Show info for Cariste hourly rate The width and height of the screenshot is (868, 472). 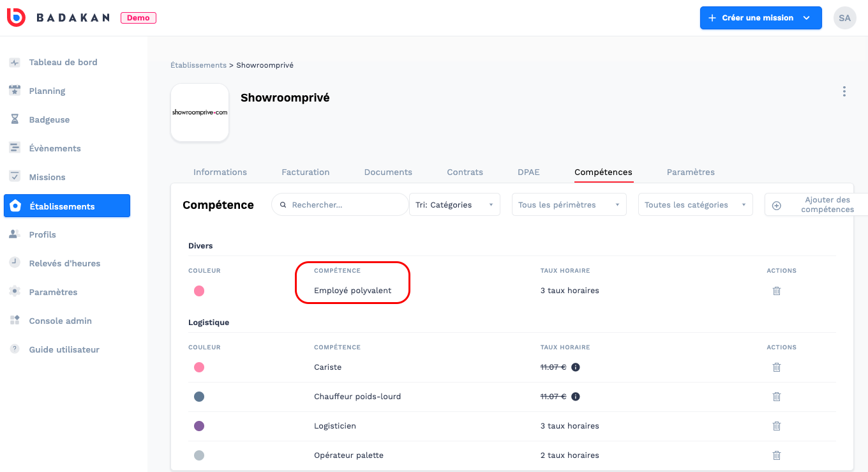tap(575, 367)
